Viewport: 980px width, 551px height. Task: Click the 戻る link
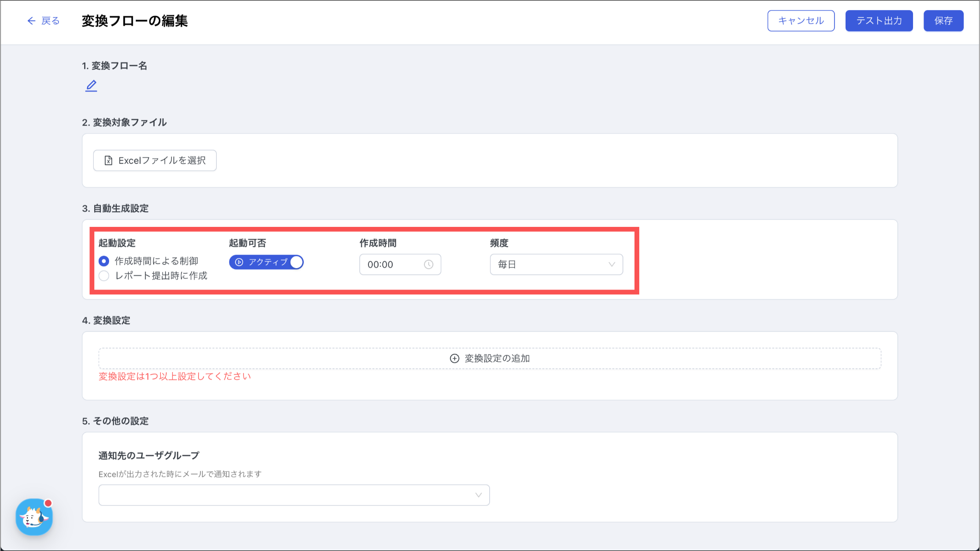coord(50,21)
